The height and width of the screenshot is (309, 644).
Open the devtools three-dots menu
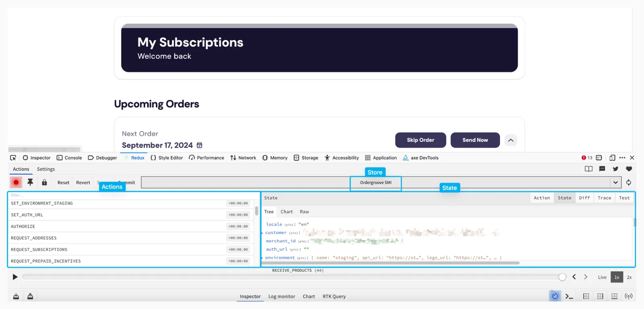click(x=622, y=158)
